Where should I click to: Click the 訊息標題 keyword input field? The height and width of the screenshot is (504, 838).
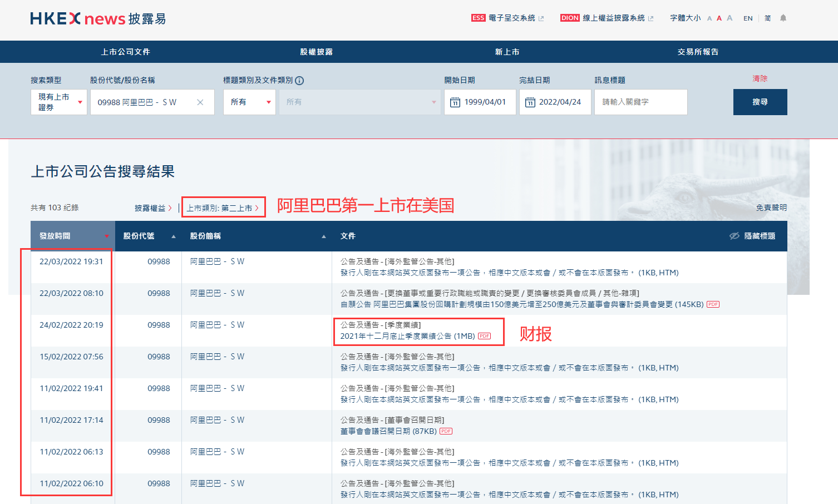coord(641,102)
